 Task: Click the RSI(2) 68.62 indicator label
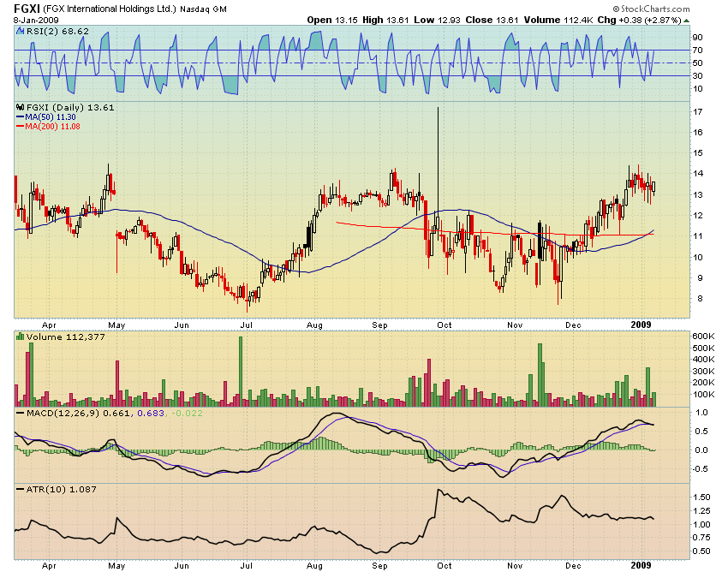click(x=57, y=31)
